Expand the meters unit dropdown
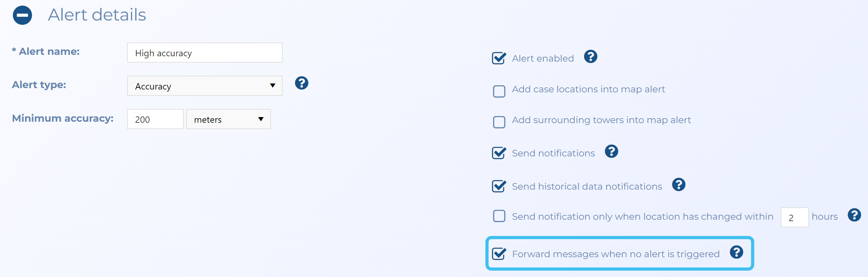Image resolution: width=868 pixels, height=277 pixels. click(x=228, y=119)
